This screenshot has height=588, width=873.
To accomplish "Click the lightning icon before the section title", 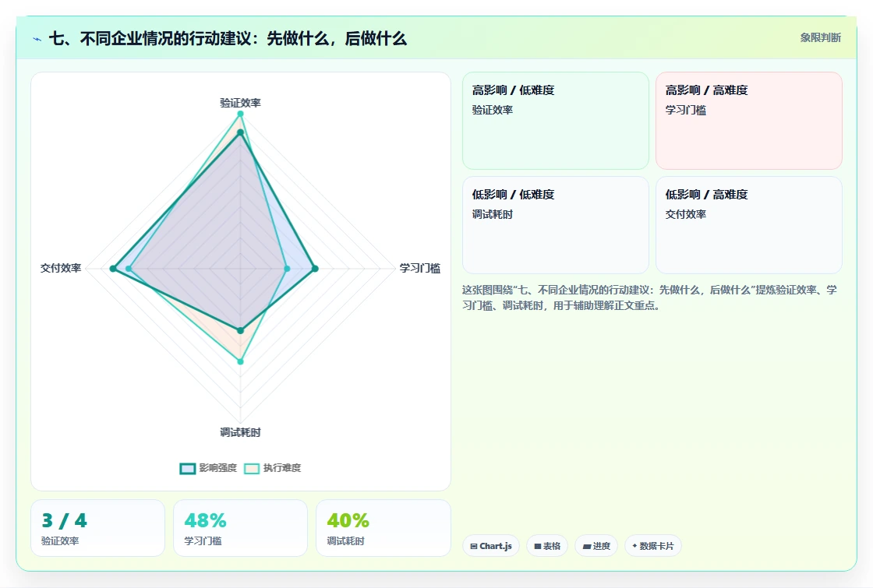I will [x=37, y=39].
